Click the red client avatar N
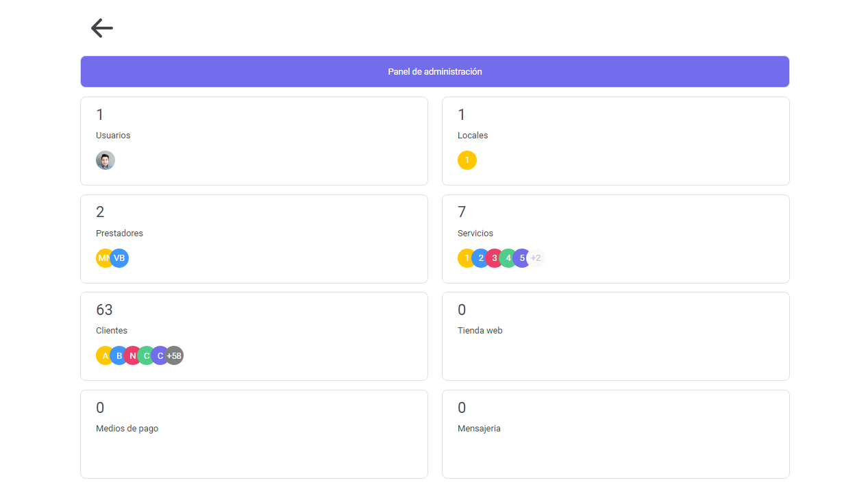This screenshot has width=868, height=491. coord(132,355)
